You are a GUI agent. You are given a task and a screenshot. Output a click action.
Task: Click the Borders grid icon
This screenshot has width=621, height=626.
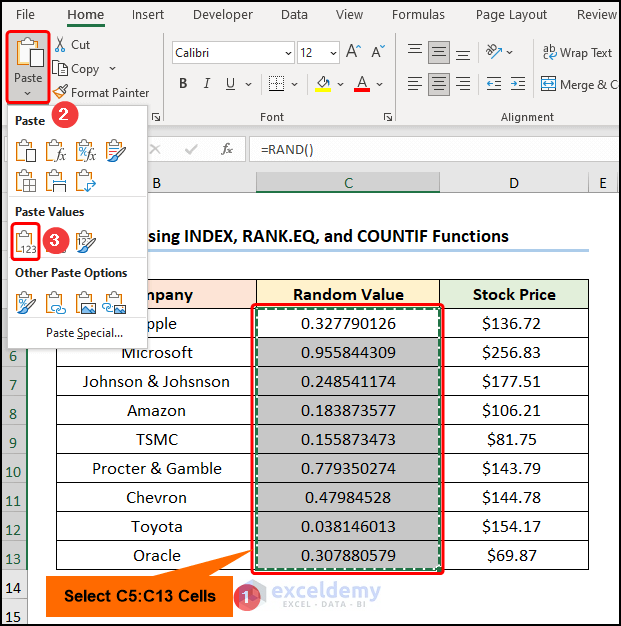coord(276,84)
